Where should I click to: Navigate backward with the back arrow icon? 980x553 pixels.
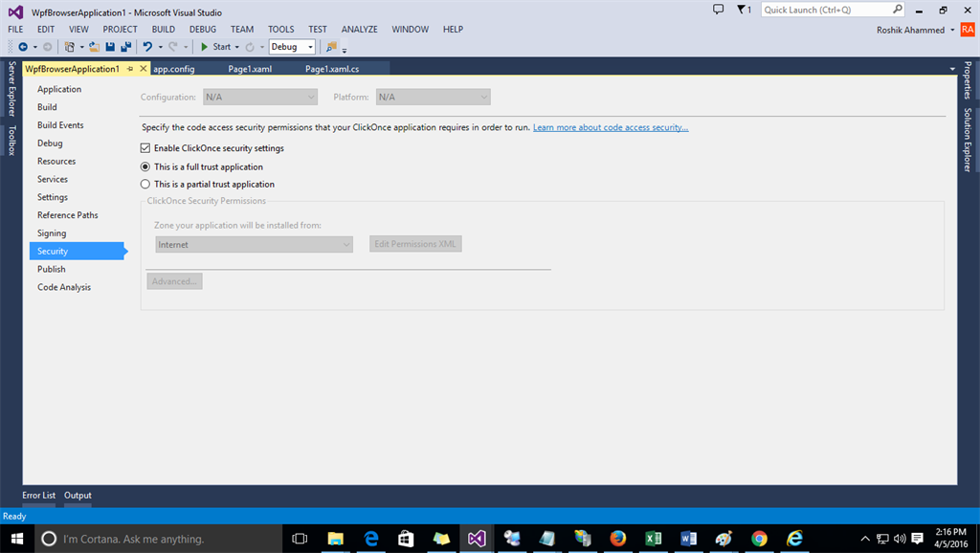point(23,47)
